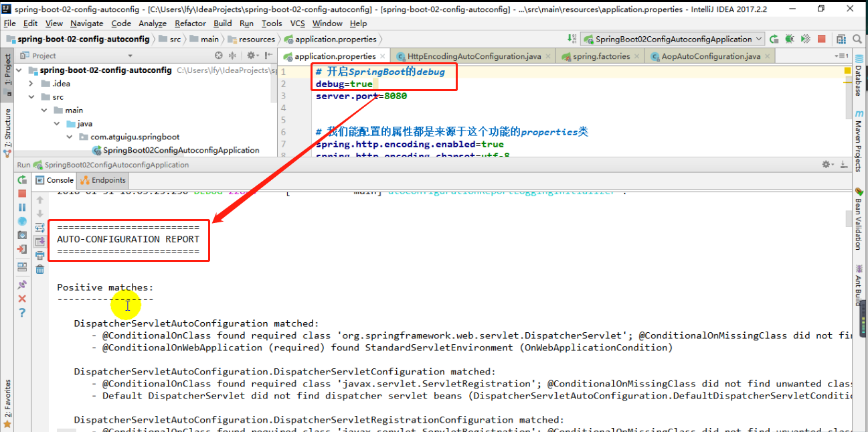Click the debug=true line in editor
Image resolution: width=868 pixels, height=432 pixels.
click(x=344, y=84)
